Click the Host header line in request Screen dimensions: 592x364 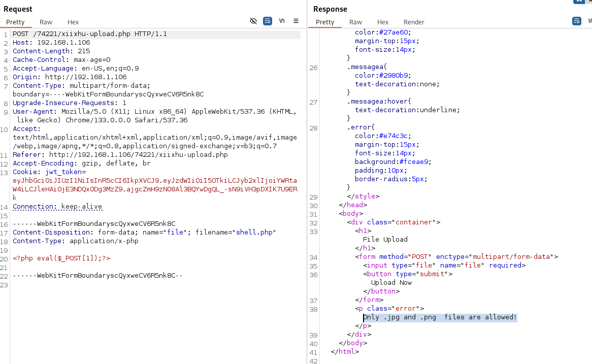point(51,43)
